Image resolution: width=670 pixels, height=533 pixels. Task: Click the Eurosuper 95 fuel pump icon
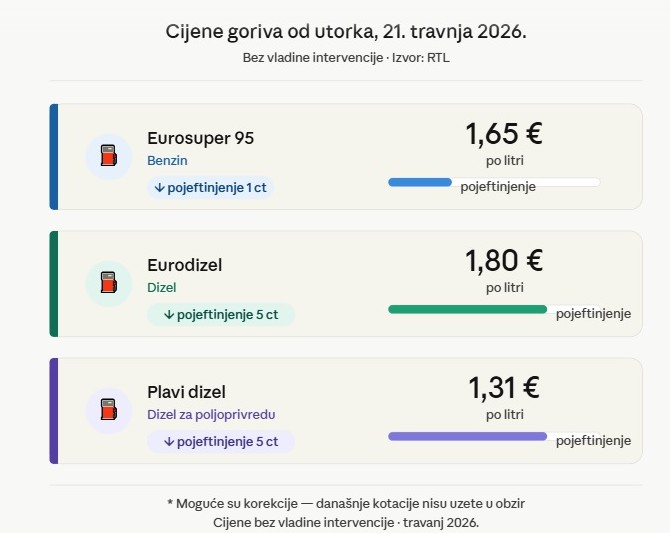click(108, 157)
